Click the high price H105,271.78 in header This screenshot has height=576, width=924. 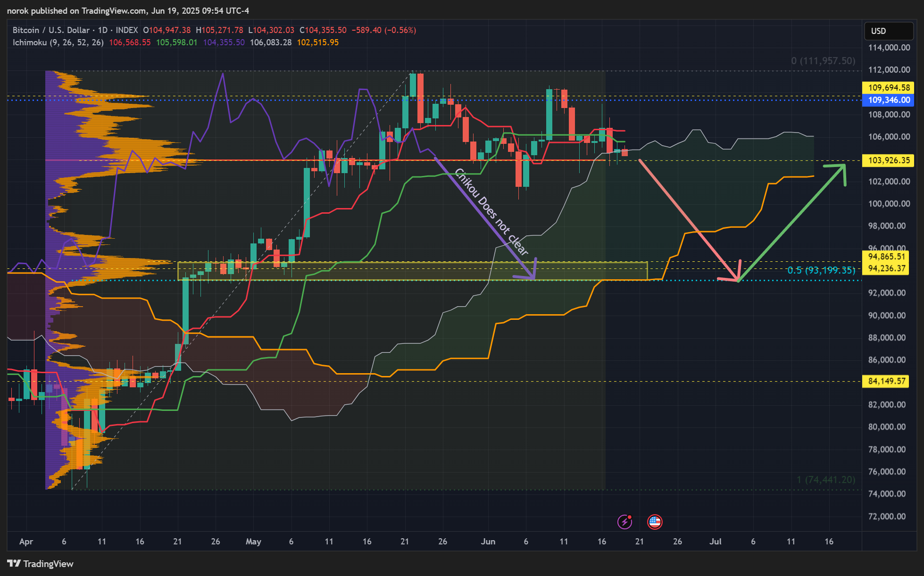click(219, 30)
